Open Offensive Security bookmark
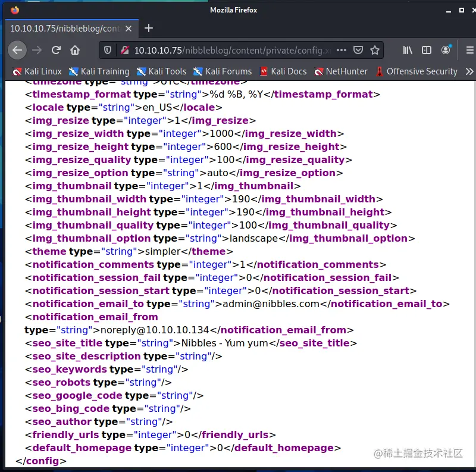 pos(417,71)
